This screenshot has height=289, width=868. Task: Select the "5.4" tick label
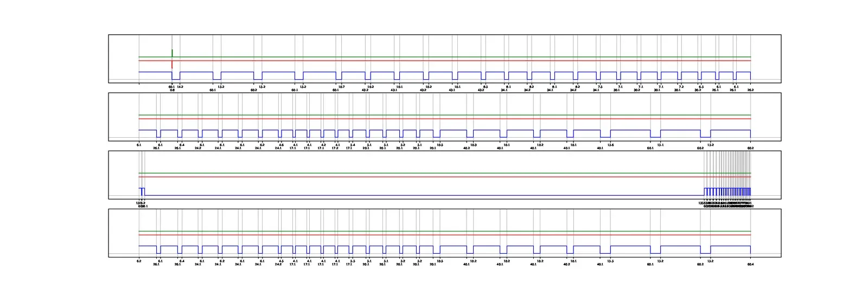point(353,145)
